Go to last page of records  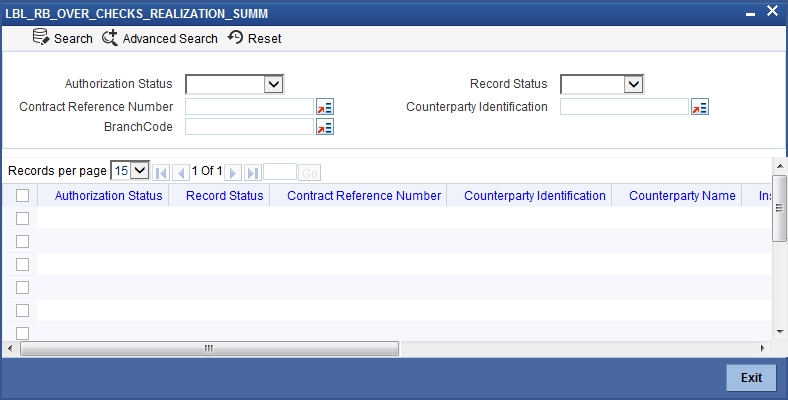click(x=253, y=173)
